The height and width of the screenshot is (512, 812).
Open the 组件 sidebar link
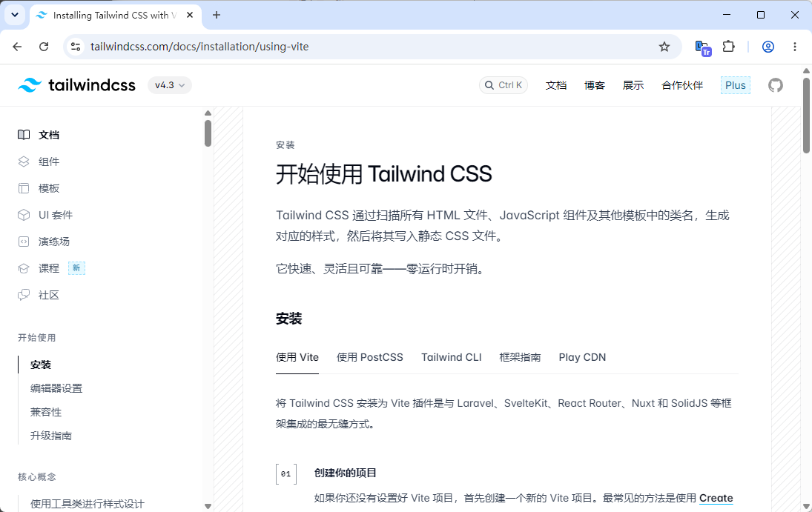[49, 162]
